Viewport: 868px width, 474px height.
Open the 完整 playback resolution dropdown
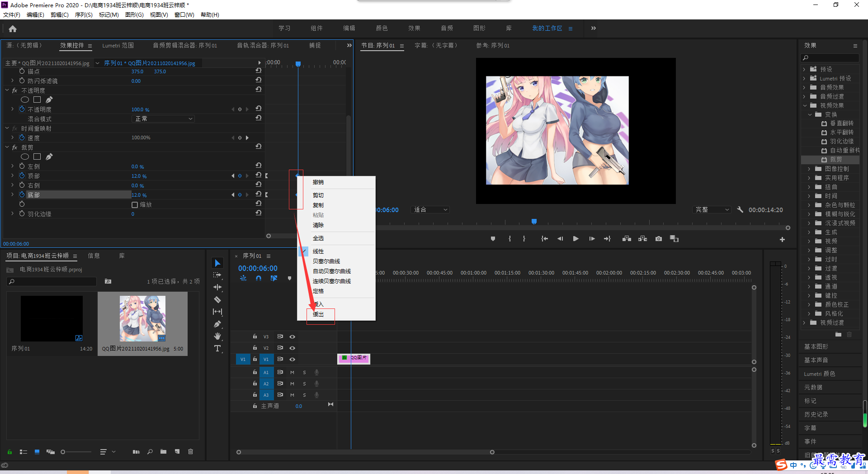[712, 209]
